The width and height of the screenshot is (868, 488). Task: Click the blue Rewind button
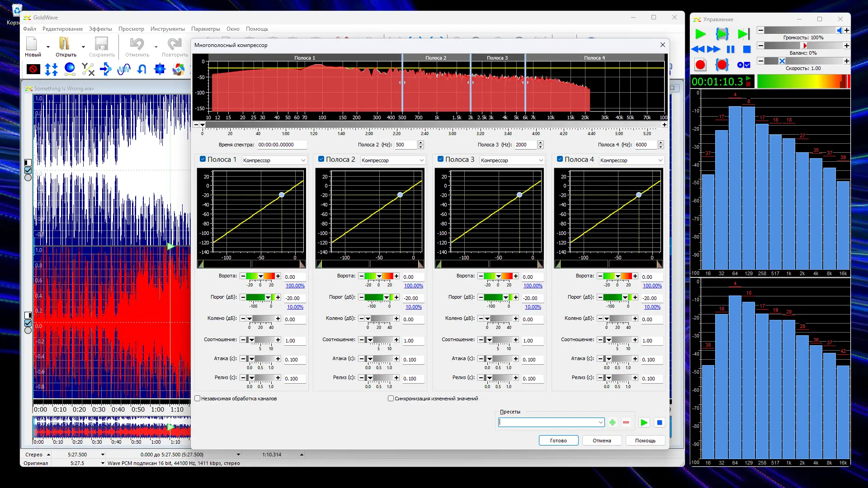tap(698, 49)
